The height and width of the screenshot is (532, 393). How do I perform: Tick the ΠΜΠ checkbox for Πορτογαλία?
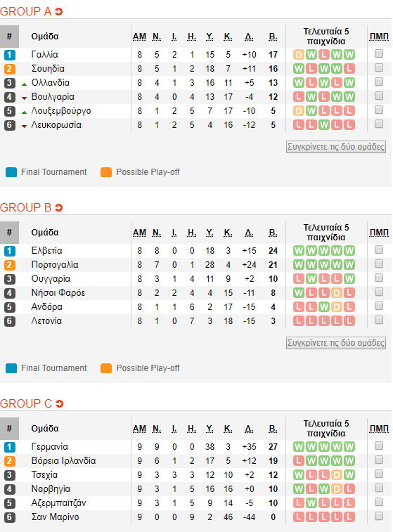pos(379,264)
